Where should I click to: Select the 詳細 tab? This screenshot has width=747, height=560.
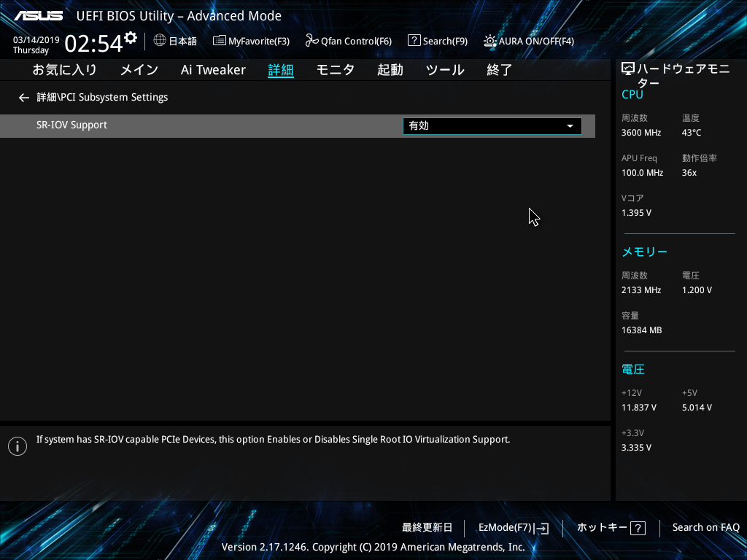click(x=281, y=70)
